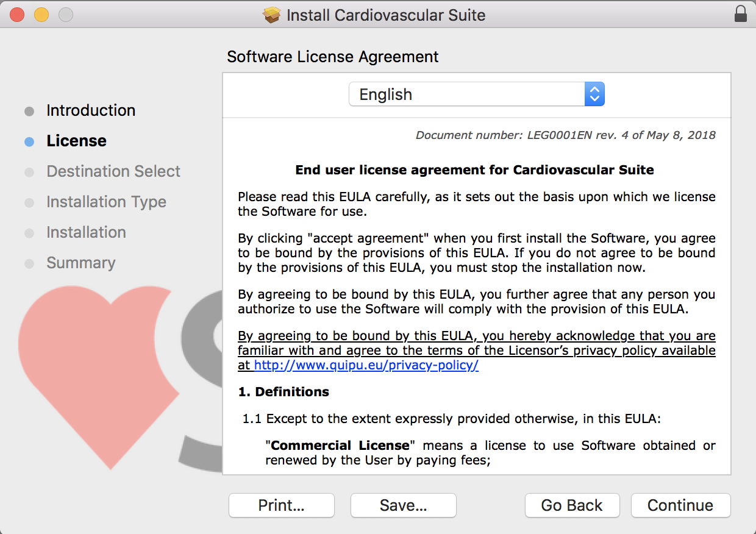
Task: Click the gray bullet beside Introduction step
Action: tap(29, 111)
